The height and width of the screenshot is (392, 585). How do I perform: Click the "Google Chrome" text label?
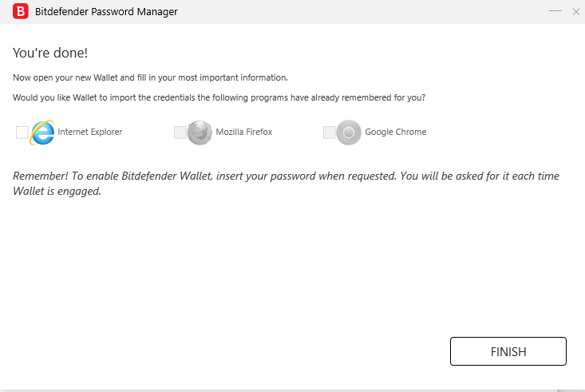pyautogui.click(x=396, y=133)
